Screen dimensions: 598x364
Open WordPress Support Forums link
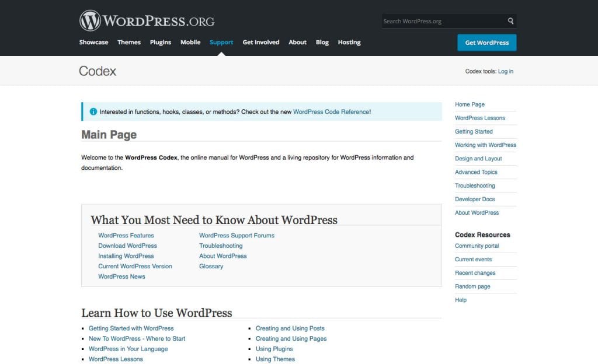point(237,235)
